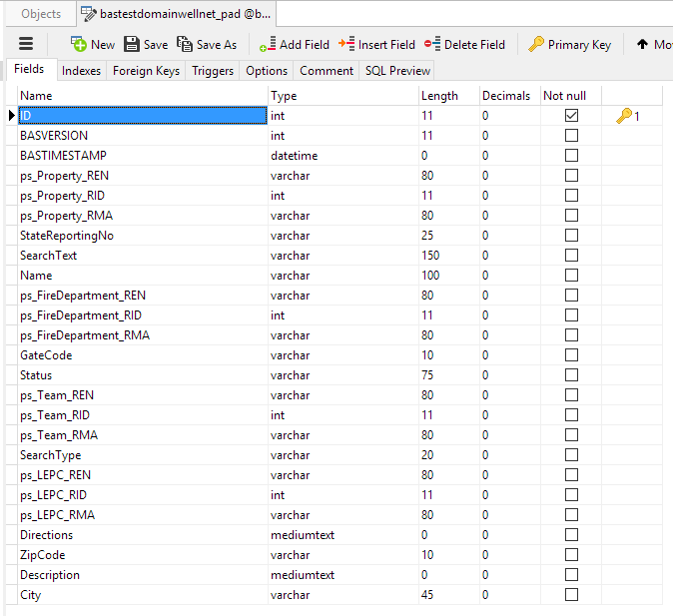Check Not null for SearchText field
Screen dimensions: 673x616
point(571,255)
